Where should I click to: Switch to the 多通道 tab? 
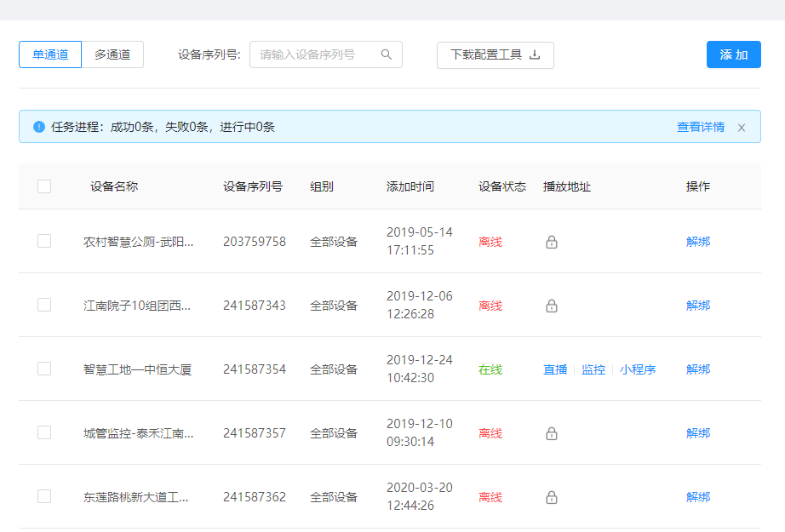(112, 54)
